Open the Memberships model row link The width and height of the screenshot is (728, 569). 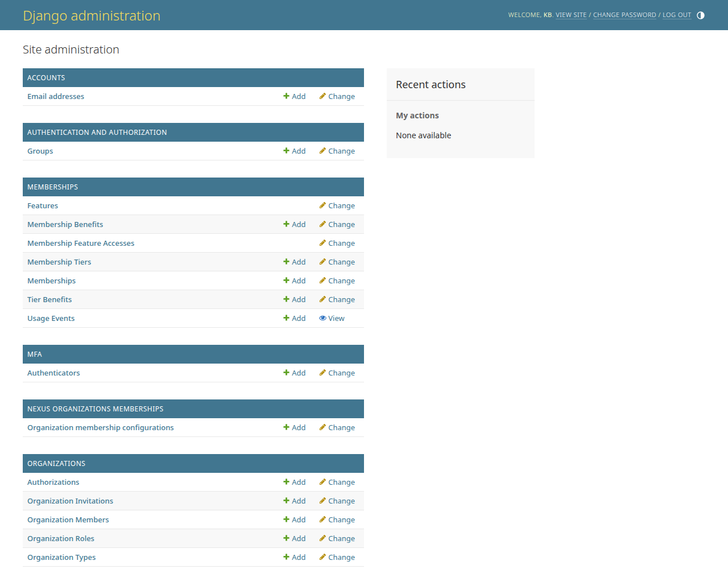52,281
